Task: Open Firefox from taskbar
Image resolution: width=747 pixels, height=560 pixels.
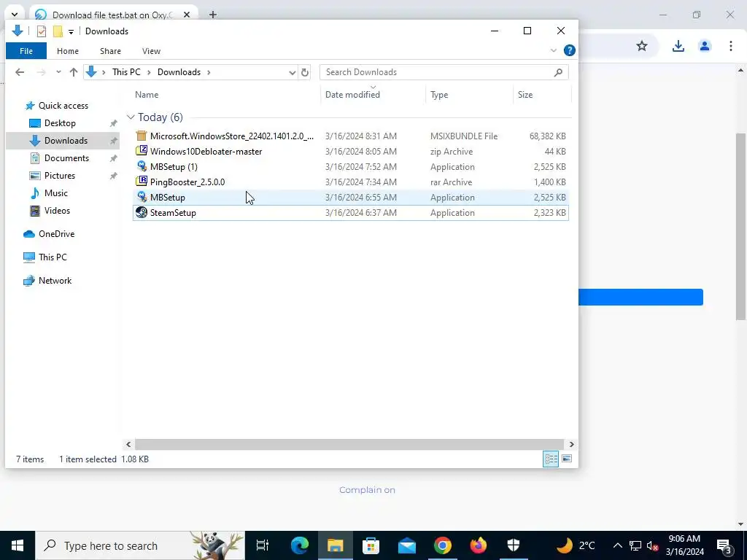Action: coord(478,545)
